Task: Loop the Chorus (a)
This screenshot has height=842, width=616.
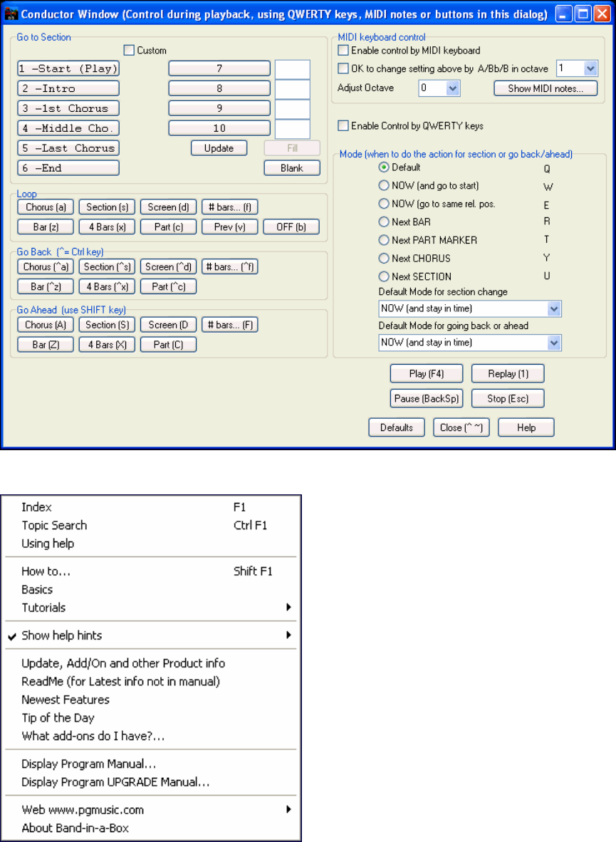Action: [46, 207]
